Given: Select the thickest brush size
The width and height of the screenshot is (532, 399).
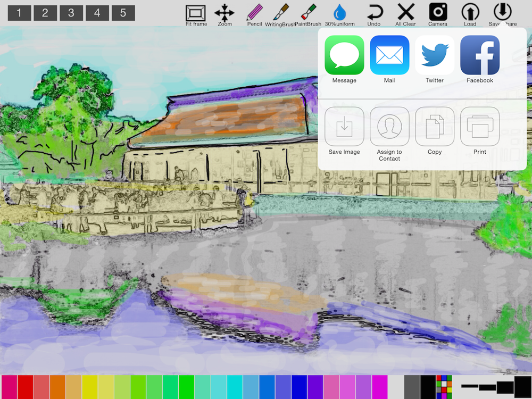Looking at the screenshot, I should coord(523,385).
